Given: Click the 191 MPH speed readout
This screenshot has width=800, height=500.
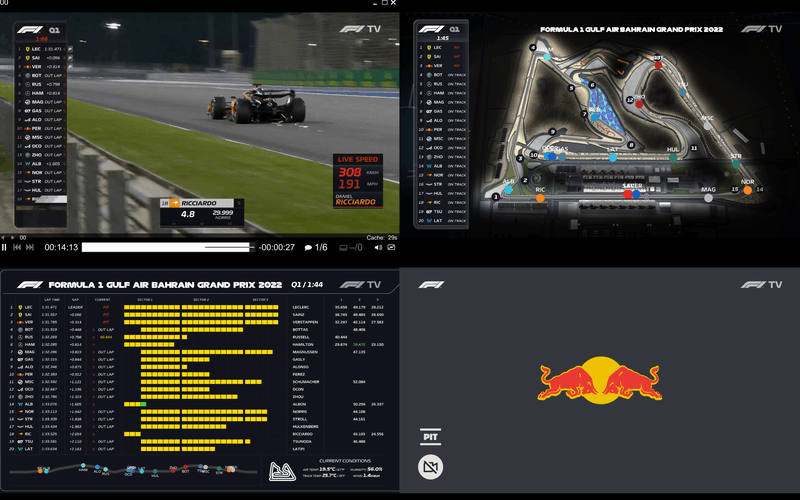Looking at the screenshot, I should pyautogui.click(x=358, y=184).
